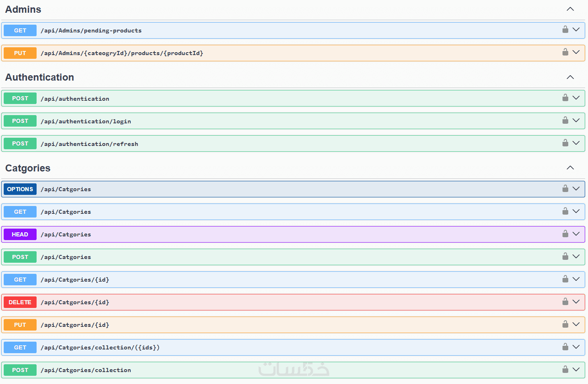
Task: Expand GET collection/({ids}) row chevron
Action: click(x=576, y=347)
